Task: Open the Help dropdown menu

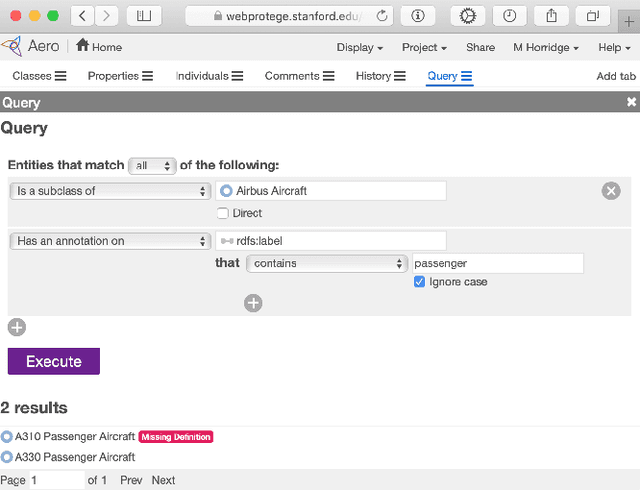Action: (x=614, y=47)
